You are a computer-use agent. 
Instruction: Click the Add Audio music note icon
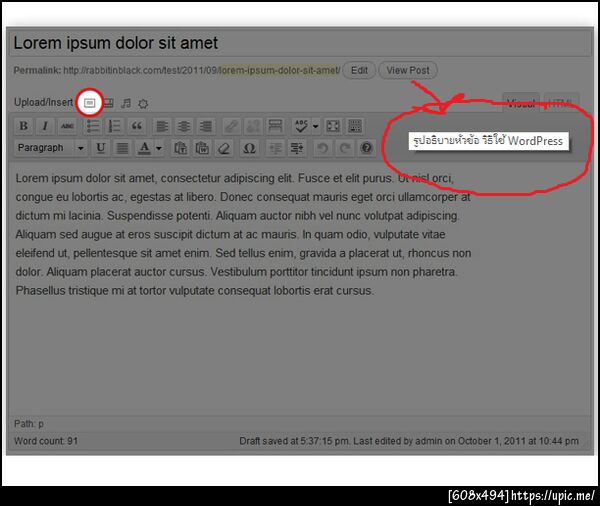pyautogui.click(x=126, y=103)
